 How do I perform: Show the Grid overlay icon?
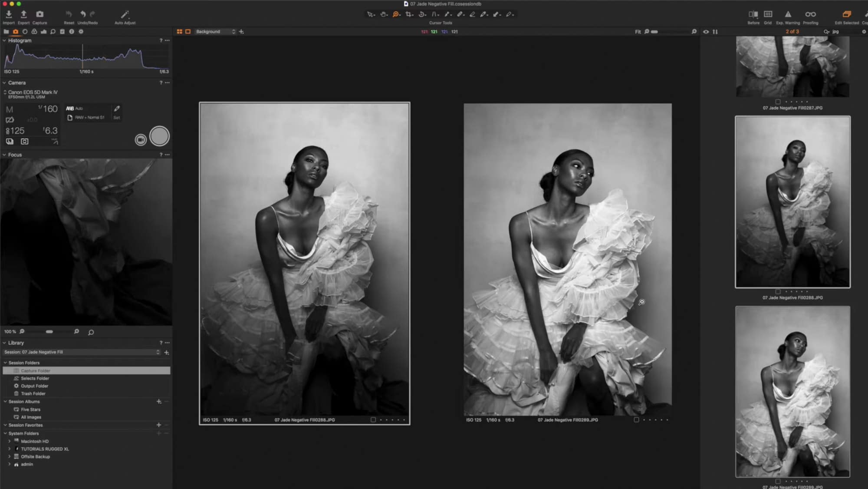pos(768,14)
